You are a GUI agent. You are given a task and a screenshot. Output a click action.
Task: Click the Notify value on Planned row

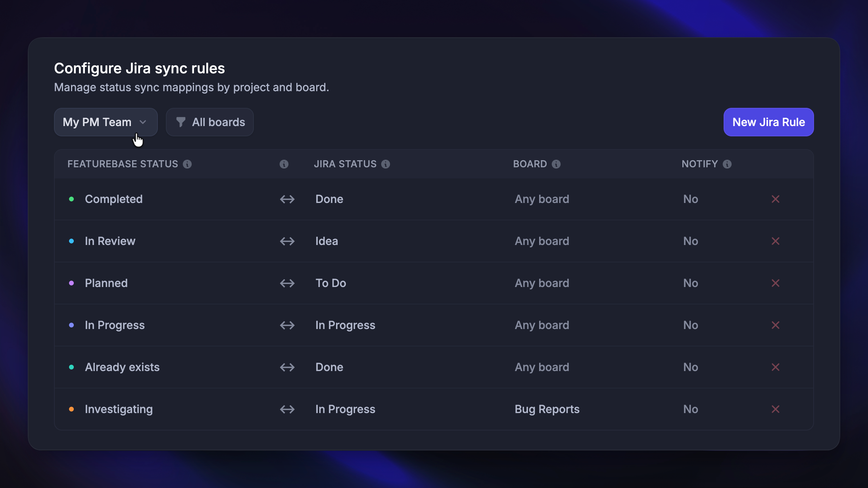691,283
